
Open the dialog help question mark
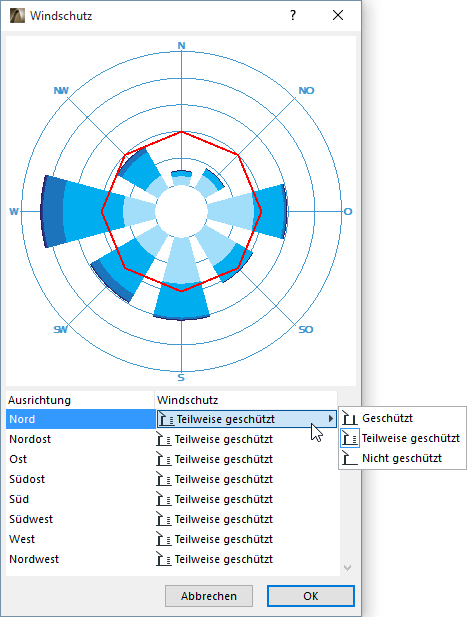pyautogui.click(x=293, y=15)
